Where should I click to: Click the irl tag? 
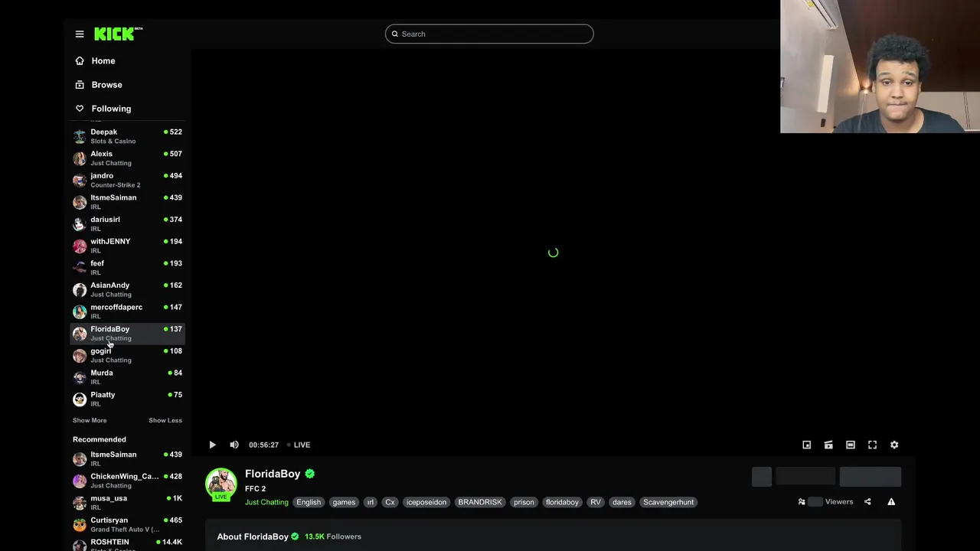tap(370, 502)
